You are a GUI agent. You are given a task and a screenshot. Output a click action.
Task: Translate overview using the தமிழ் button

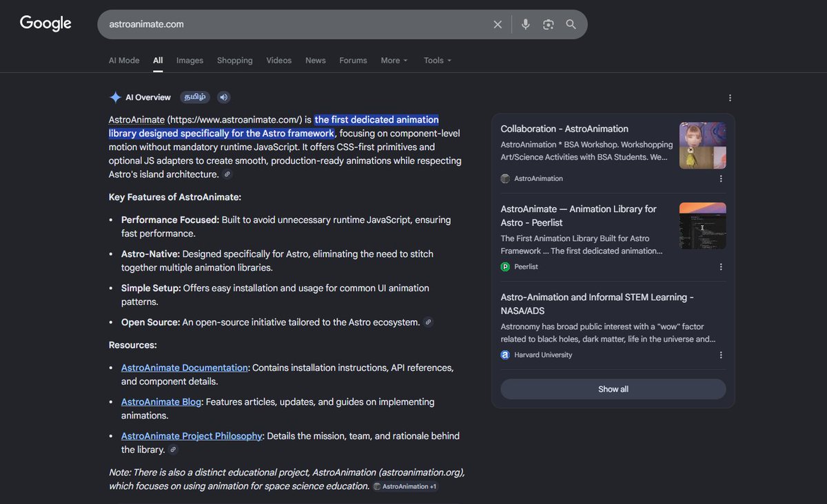pos(195,97)
